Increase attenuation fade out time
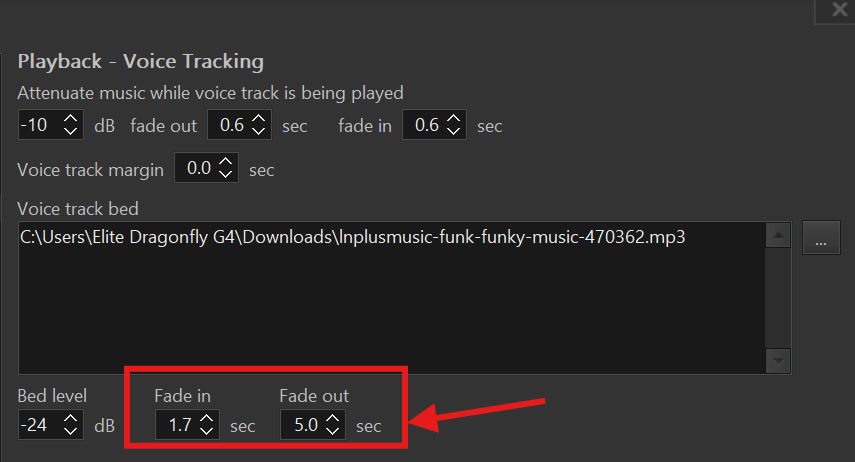Viewport: 855px width, 462px height. pyautogui.click(x=259, y=119)
